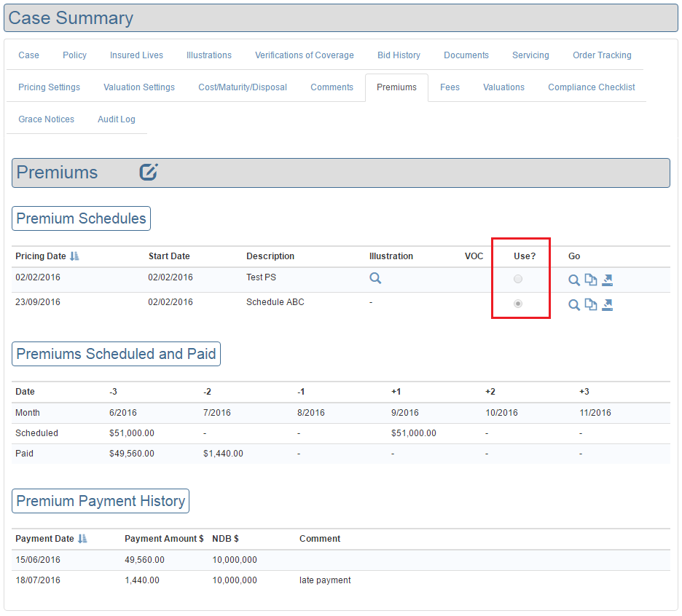Click the paid amount $1,440.00 for 7/2016
Image resolution: width=682 pixels, height=616 pixels.
pyautogui.click(x=223, y=454)
